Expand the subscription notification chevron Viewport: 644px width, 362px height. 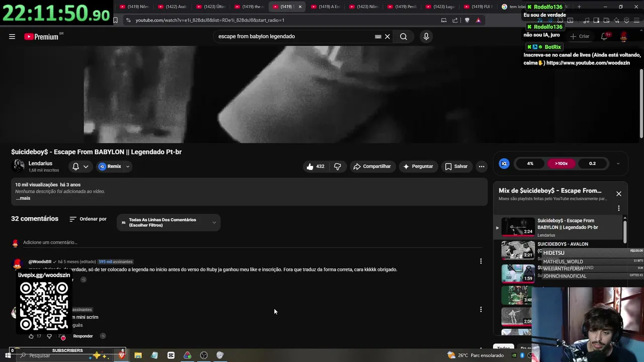tap(86, 166)
